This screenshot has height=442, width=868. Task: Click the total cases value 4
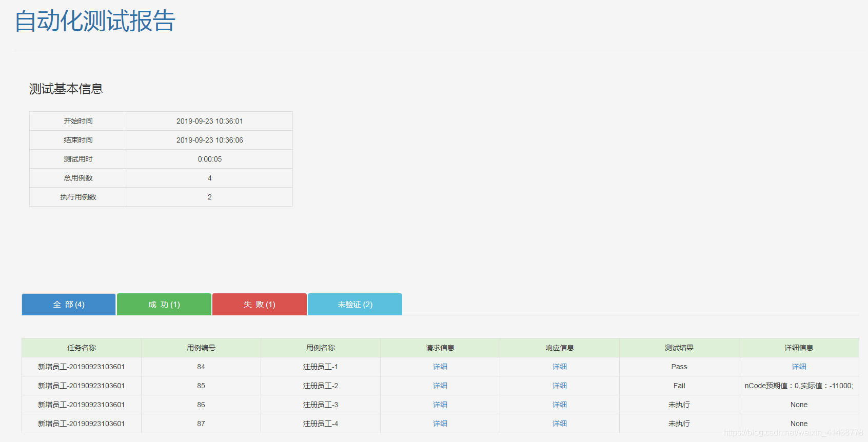[x=210, y=178]
